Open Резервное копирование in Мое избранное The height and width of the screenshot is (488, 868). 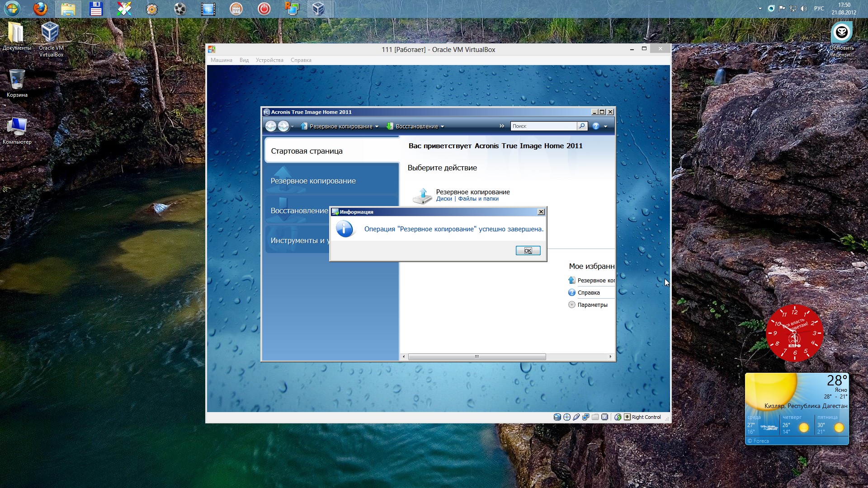(x=591, y=280)
